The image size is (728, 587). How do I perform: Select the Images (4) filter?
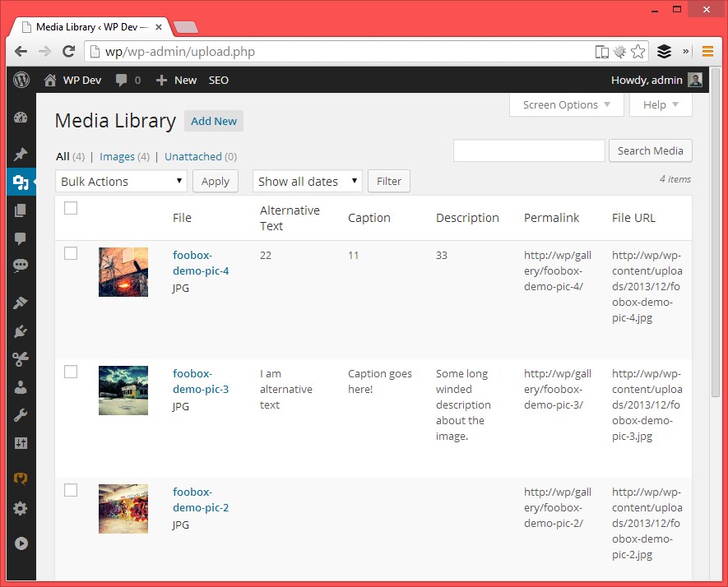coord(124,157)
